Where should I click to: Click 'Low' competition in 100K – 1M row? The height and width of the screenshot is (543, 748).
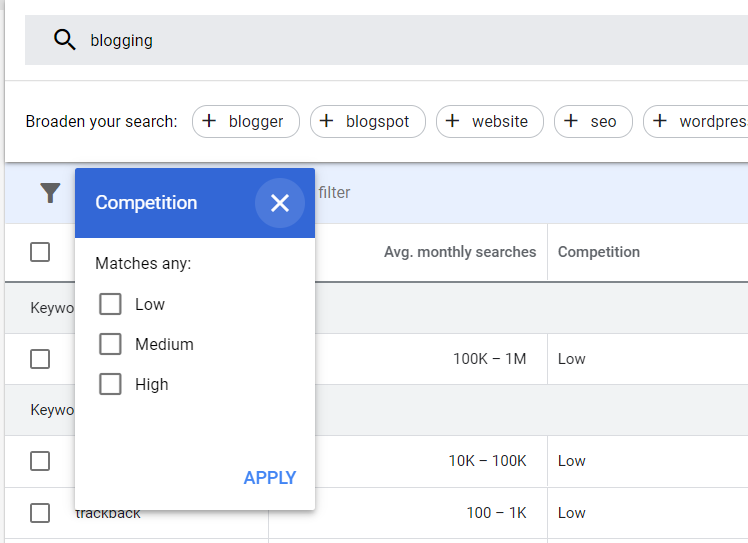(x=571, y=359)
